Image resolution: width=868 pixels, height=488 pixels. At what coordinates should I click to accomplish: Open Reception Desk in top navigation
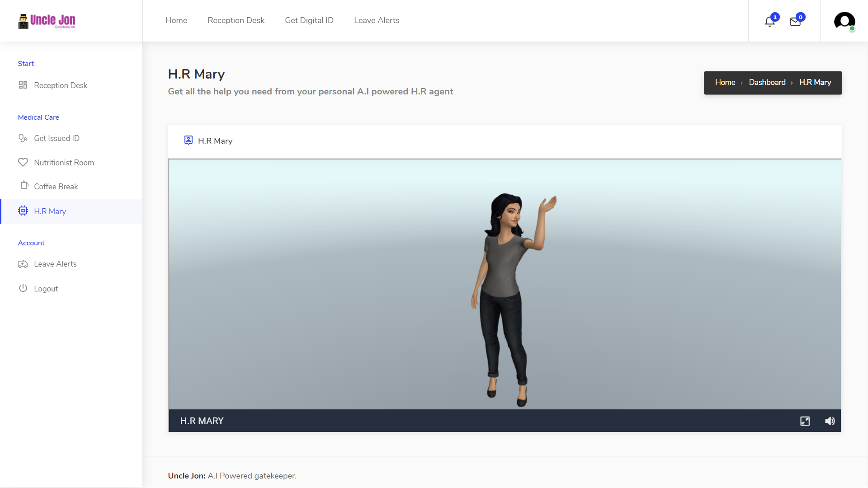click(x=236, y=20)
